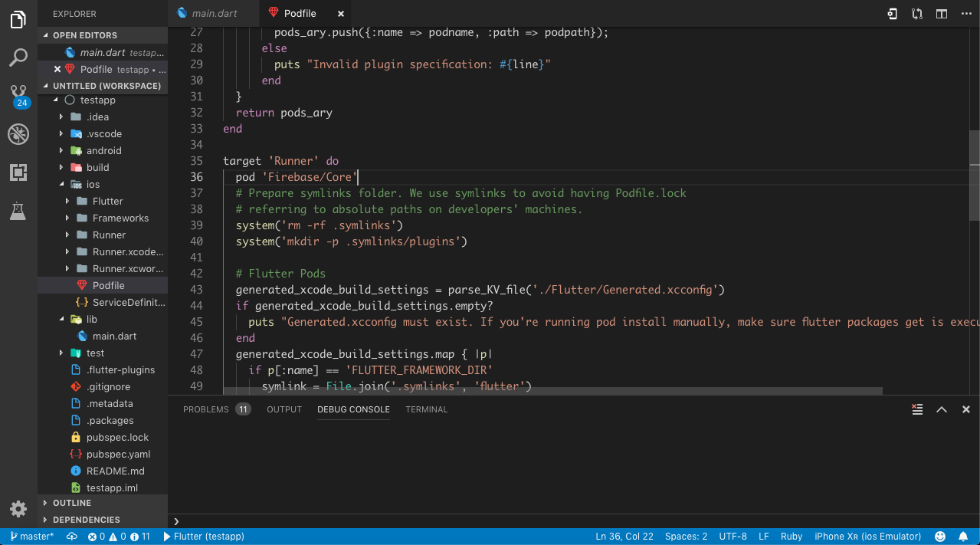Screen dimensions: 980x545
Task: Click the Synchronize Changes cloud icon
Action: point(72,537)
